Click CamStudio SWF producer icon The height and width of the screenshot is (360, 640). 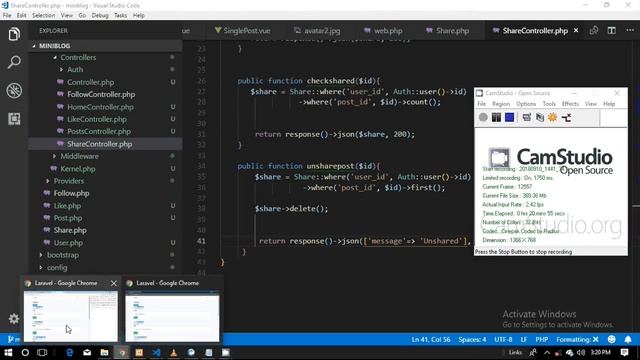pyautogui.click(x=567, y=118)
